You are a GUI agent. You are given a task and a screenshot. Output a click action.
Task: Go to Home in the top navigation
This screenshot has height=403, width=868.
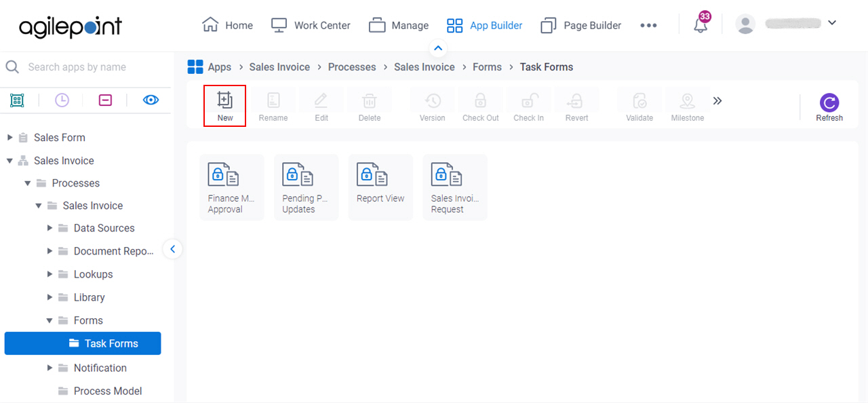pos(227,25)
